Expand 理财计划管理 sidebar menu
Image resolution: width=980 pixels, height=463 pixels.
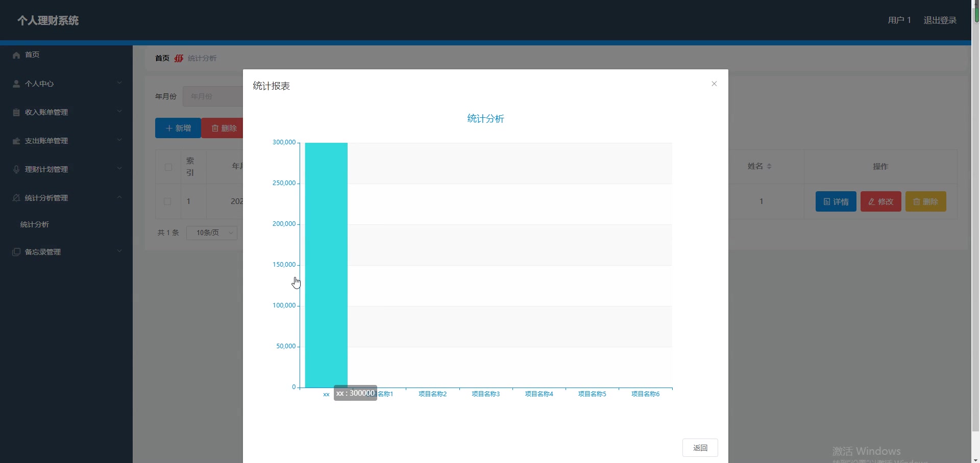pos(66,169)
